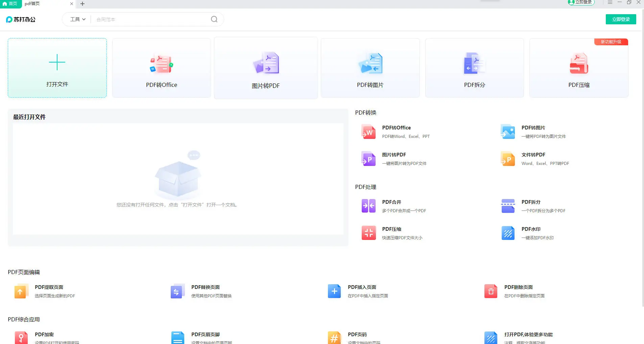Click the PDF提取页面 orange arrow icon
The width and height of the screenshot is (644, 344).
tap(20, 291)
